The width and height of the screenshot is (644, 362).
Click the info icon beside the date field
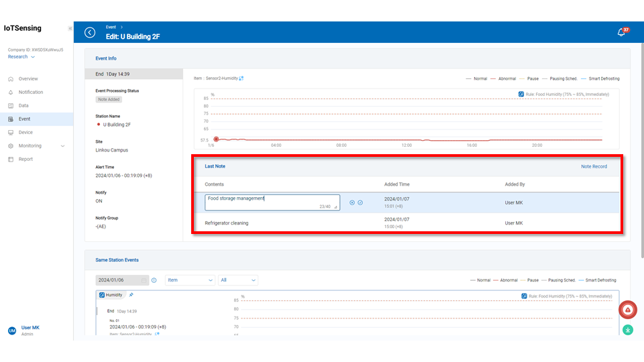click(x=154, y=280)
